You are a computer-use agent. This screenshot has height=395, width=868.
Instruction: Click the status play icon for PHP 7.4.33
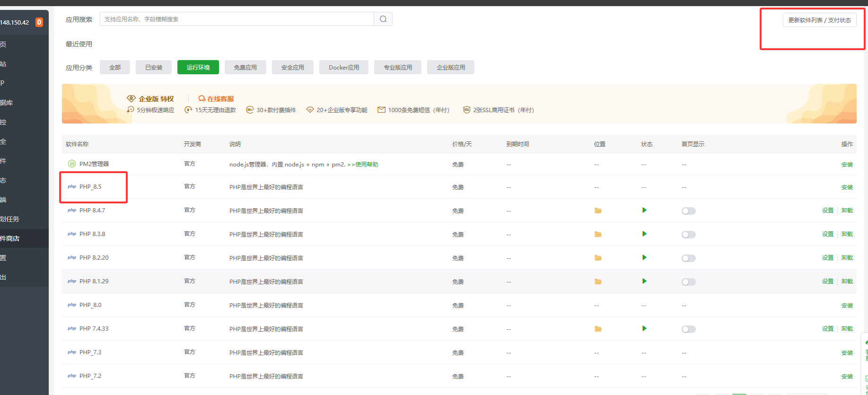(644, 329)
